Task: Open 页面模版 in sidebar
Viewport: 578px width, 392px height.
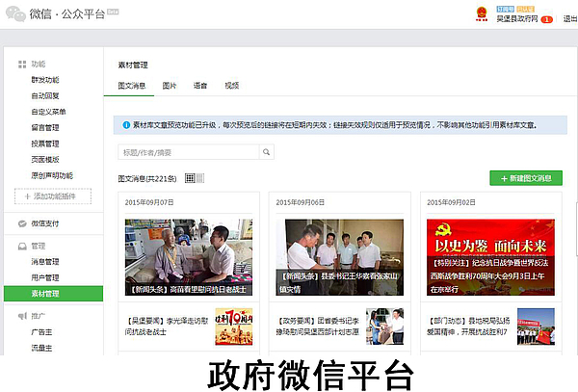Action: 45,160
